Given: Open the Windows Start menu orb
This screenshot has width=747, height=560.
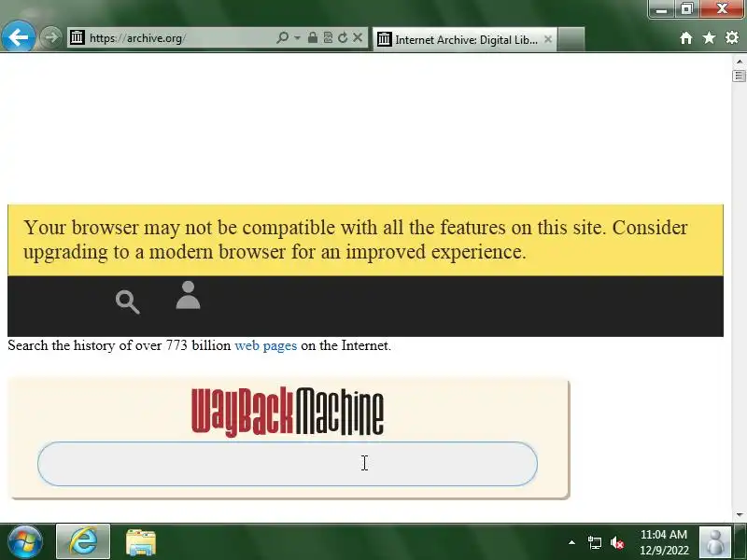Looking at the screenshot, I should (x=25, y=542).
